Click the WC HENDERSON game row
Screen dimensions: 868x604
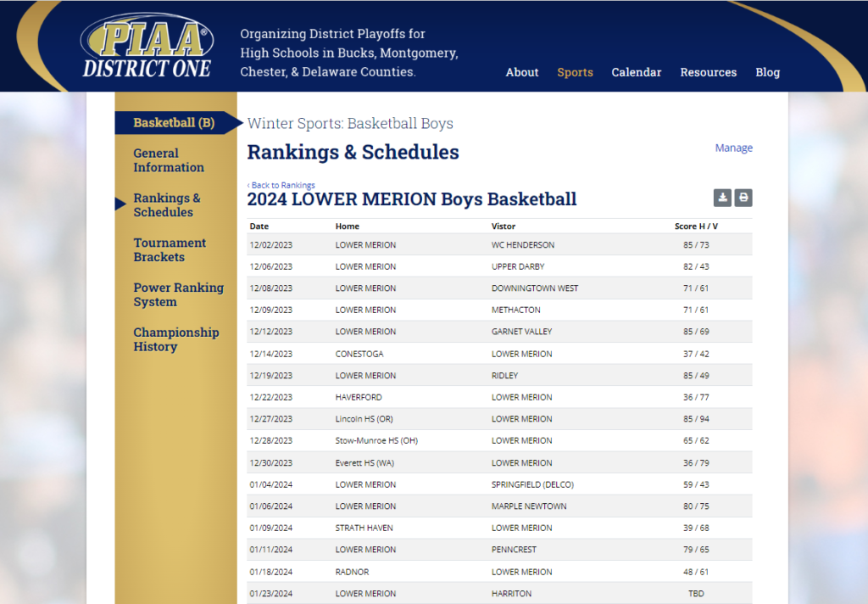(499, 244)
